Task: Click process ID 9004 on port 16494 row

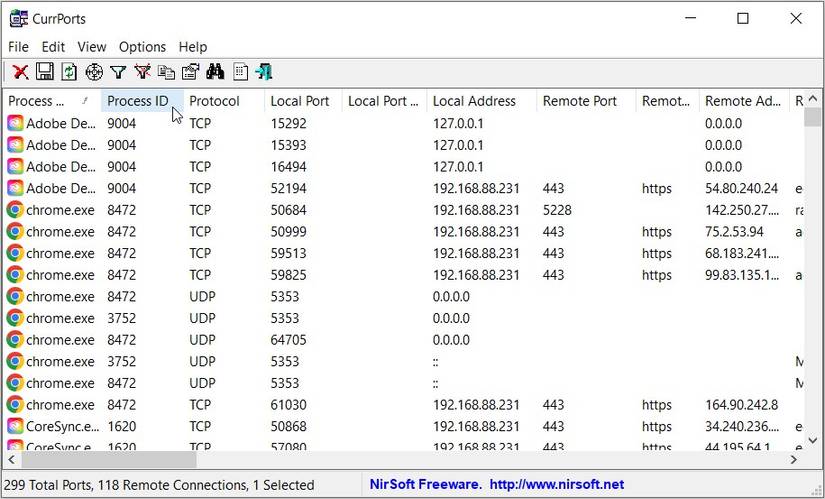Action: [x=122, y=166]
